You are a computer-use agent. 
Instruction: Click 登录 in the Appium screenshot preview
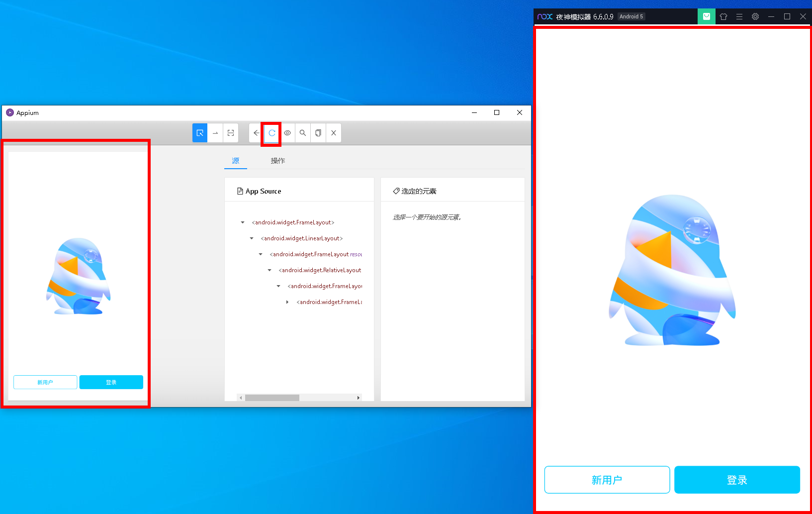pyautogui.click(x=111, y=382)
